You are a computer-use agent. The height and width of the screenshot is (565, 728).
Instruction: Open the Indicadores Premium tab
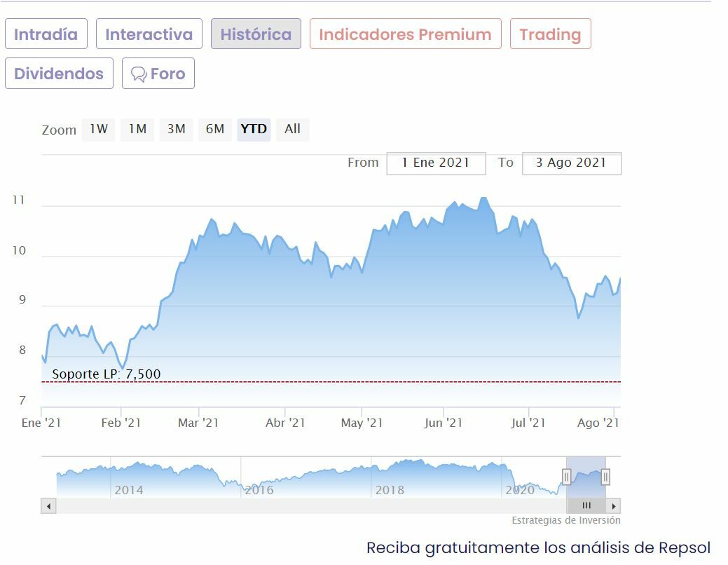pos(405,34)
